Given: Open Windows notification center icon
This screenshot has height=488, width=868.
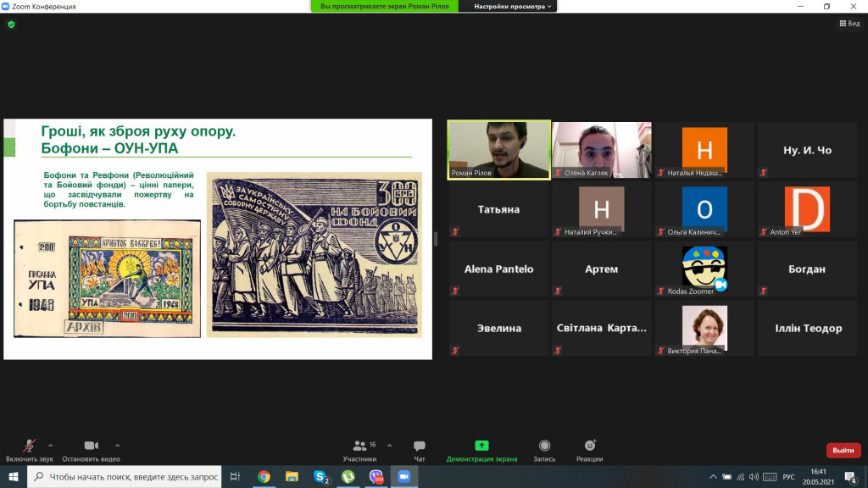Looking at the screenshot, I should click(851, 476).
